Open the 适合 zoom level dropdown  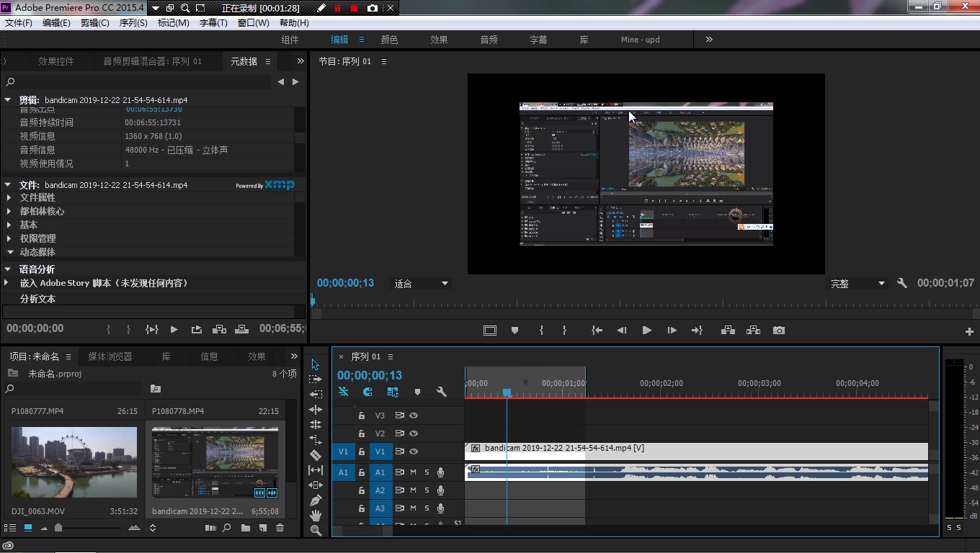tap(421, 284)
